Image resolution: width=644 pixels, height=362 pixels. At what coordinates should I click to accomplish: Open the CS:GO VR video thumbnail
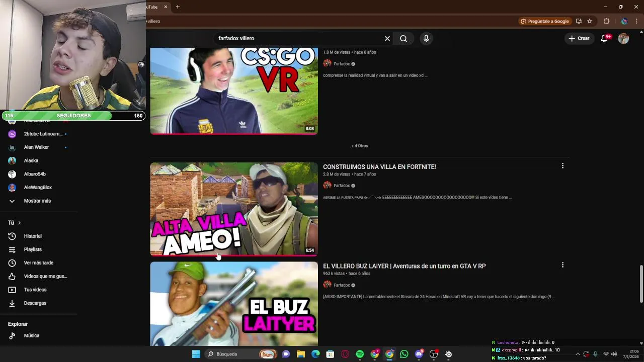click(x=234, y=91)
